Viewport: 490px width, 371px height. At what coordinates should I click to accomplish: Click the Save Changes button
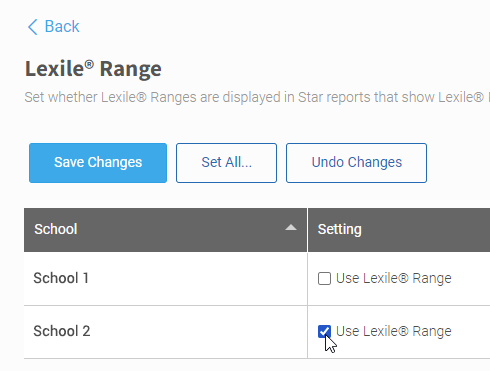[x=98, y=163]
